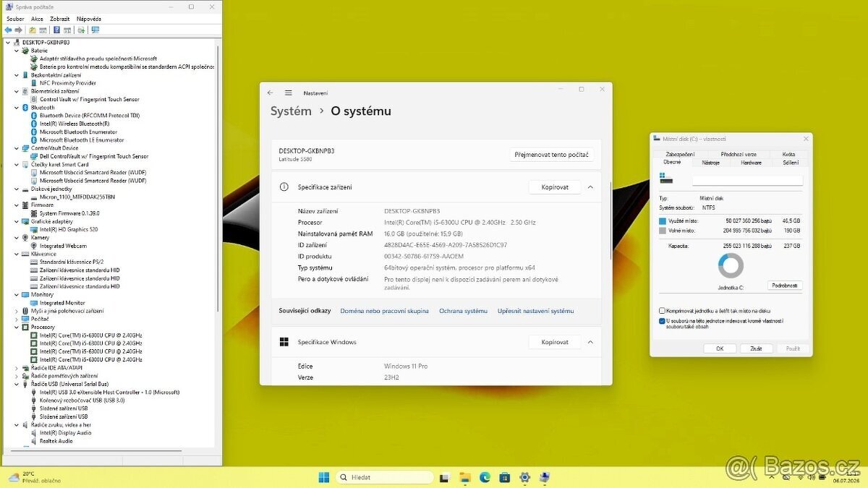Click the Procesory category icon
Screen dimensions: 868x488
[x=25, y=328]
